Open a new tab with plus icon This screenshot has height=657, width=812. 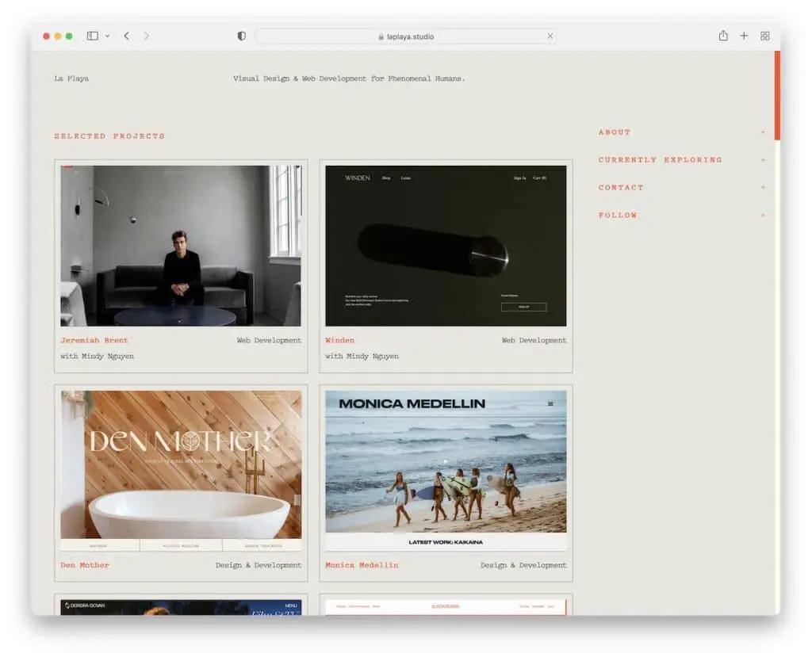pyautogui.click(x=744, y=36)
